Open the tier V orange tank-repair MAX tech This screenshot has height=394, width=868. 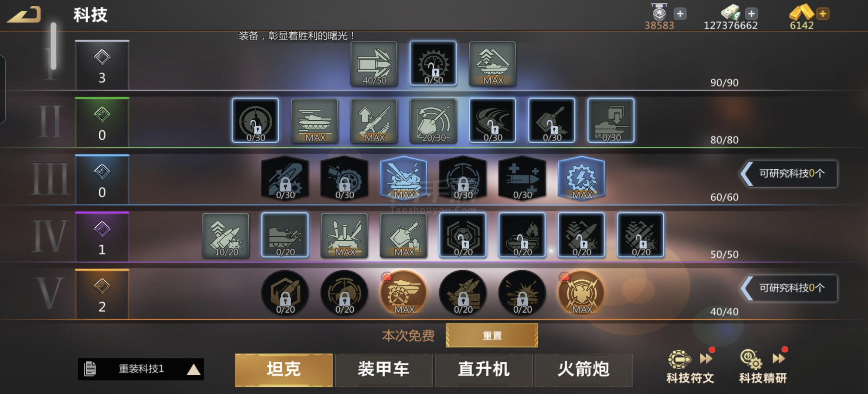(x=403, y=293)
